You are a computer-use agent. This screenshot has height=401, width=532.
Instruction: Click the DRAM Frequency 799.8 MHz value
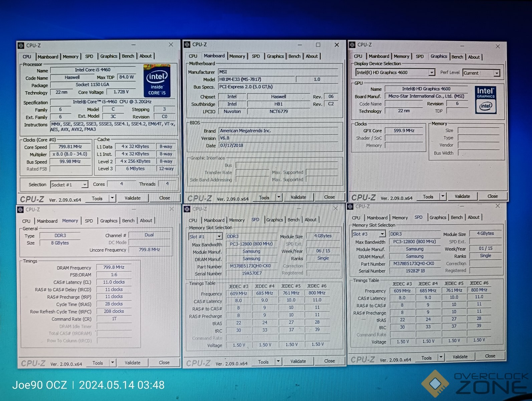(x=113, y=267)
